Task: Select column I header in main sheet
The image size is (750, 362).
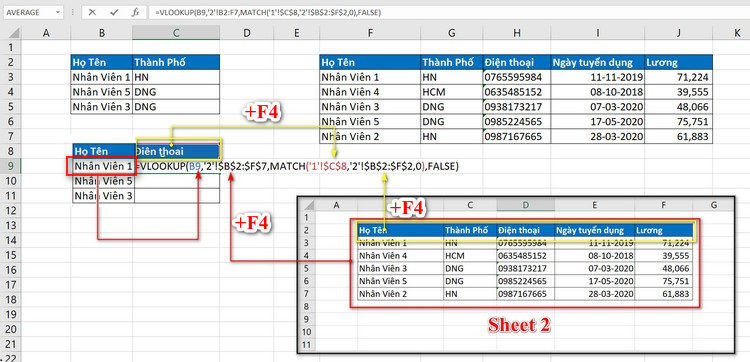Action: coord(597,33)
